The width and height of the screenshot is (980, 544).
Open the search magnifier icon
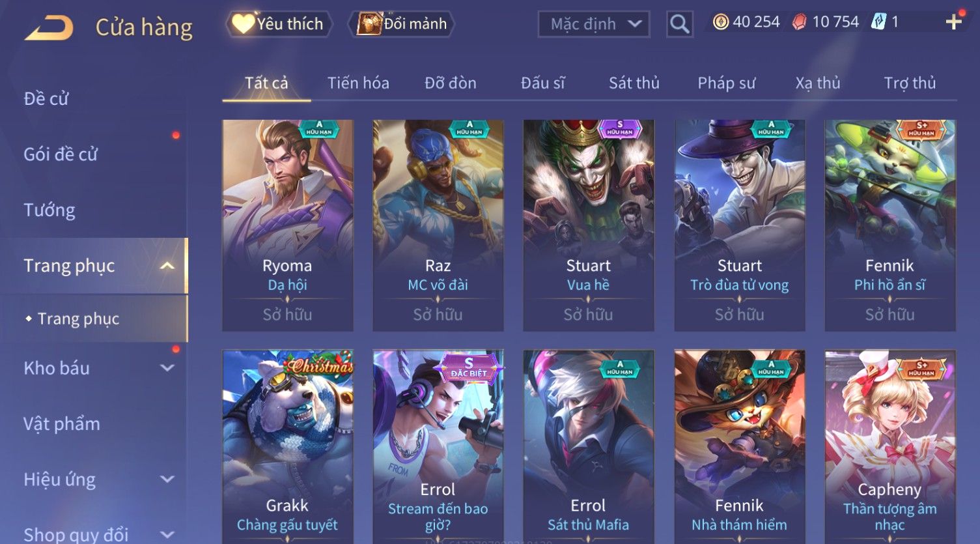[x=679, y=24]
